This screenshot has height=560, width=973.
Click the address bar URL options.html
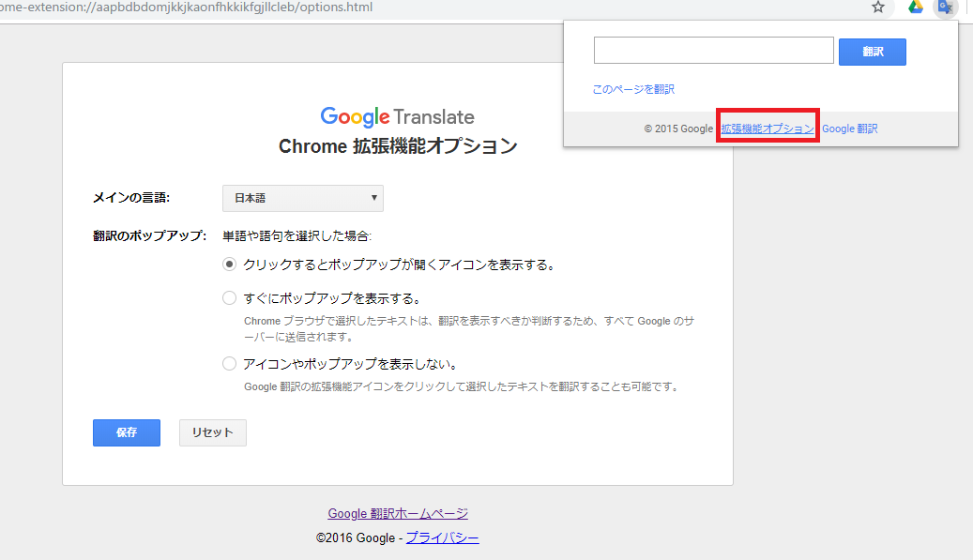pos(186,8)
